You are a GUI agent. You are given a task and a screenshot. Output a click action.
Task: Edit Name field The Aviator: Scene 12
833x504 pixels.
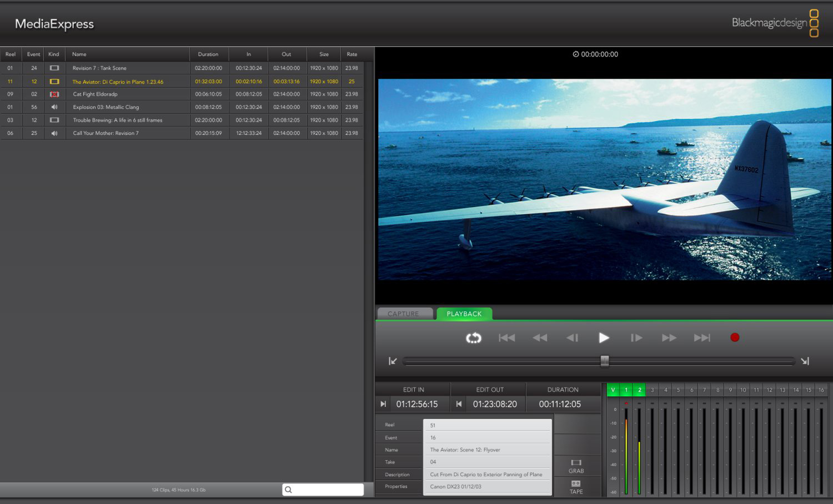point(488,450)
